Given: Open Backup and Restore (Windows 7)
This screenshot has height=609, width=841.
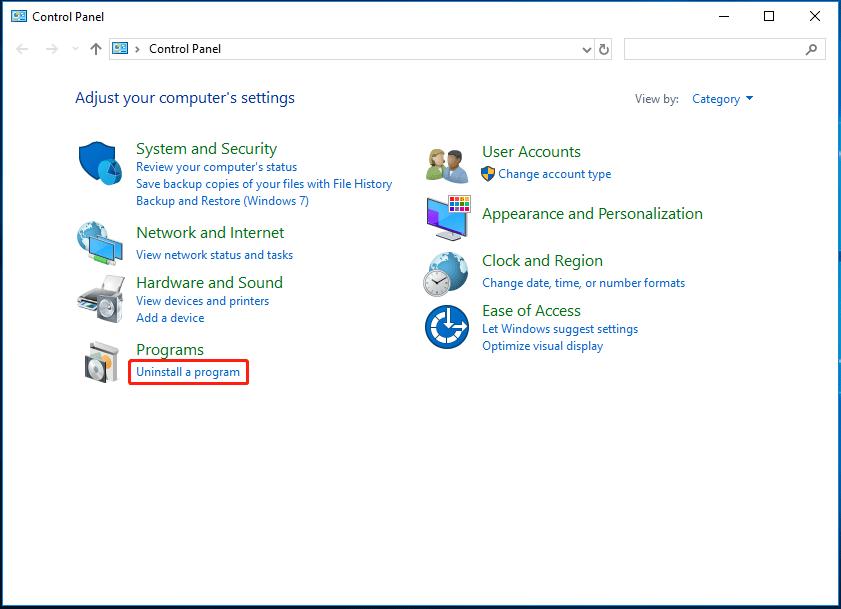Looking at the screenshot, I should click(x=222, y=200).
